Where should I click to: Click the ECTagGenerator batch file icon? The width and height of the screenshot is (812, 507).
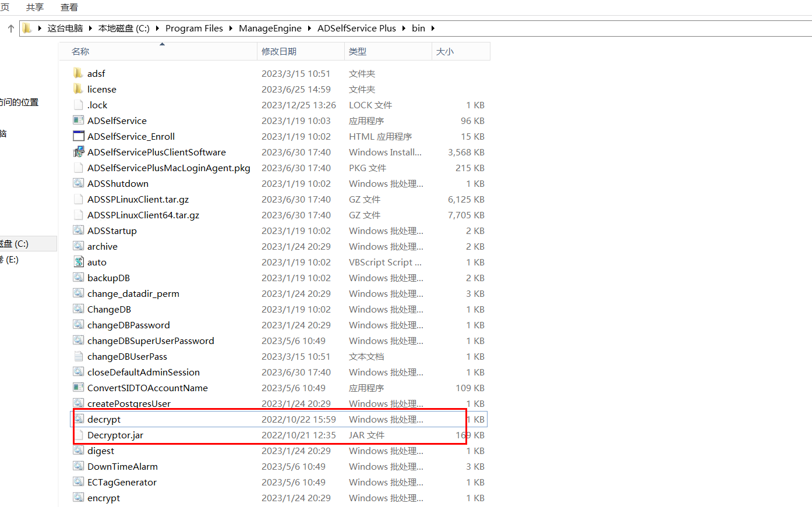click(78, 481)
